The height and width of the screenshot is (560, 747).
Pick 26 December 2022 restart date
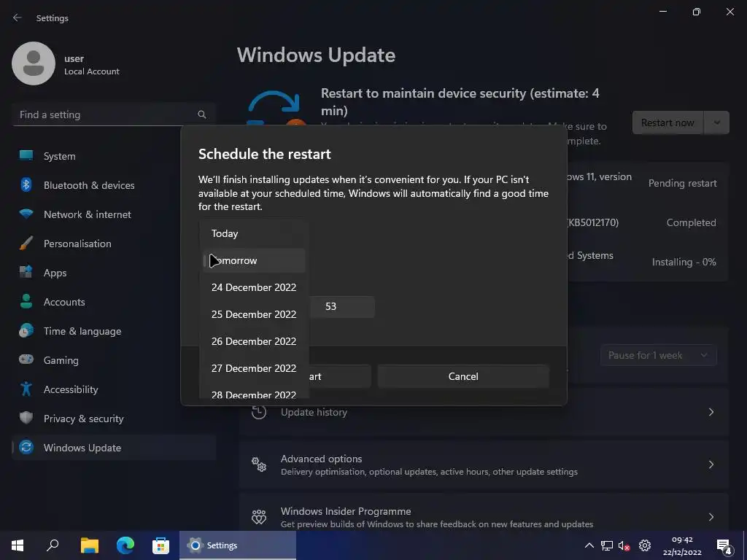(254, 341)
